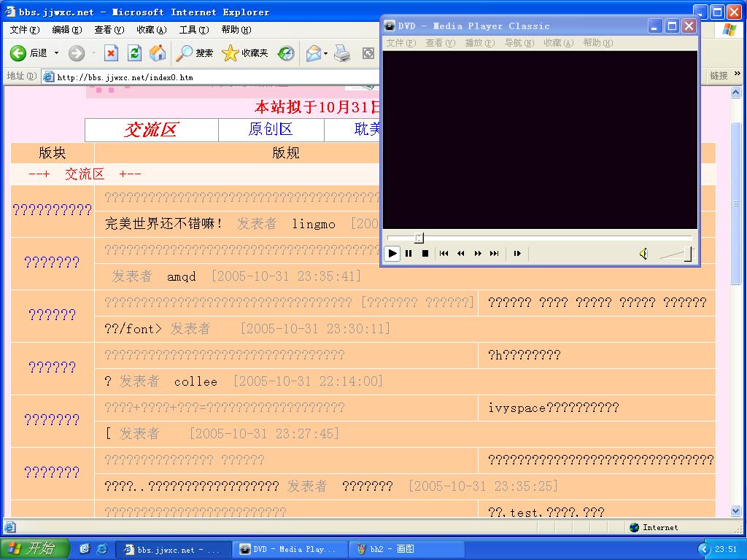The height and width of the screenshot is (560, 747).
Task: Expand hidden system tray icons arrow
Action: tap(704, 550)
